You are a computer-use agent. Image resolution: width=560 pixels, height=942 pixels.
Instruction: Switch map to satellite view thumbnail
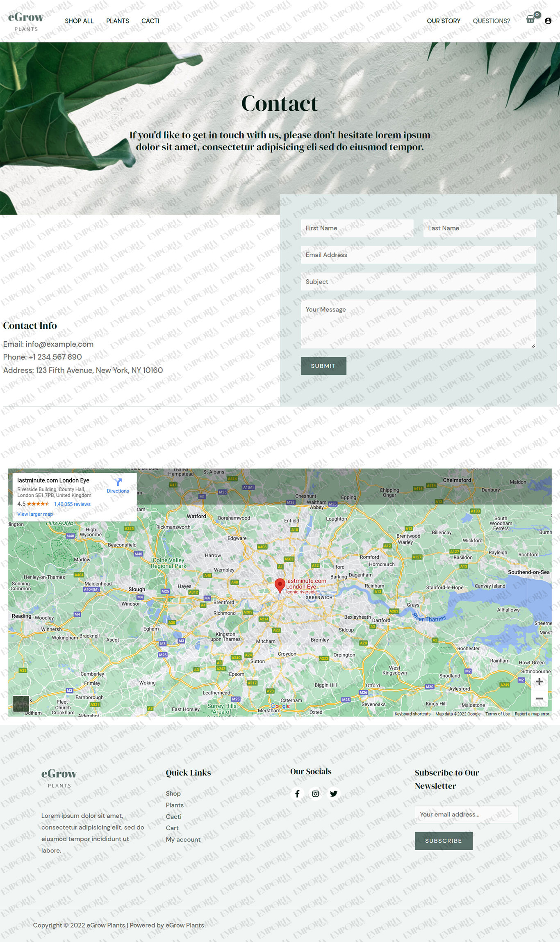[21, 704]
